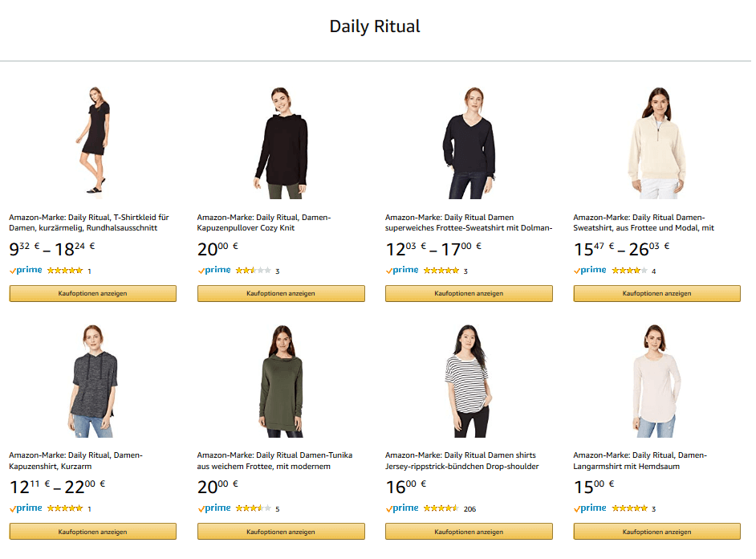Open the black Cozy Knit hoodie image
Screen dimensions: 756x559
(281, 142)
